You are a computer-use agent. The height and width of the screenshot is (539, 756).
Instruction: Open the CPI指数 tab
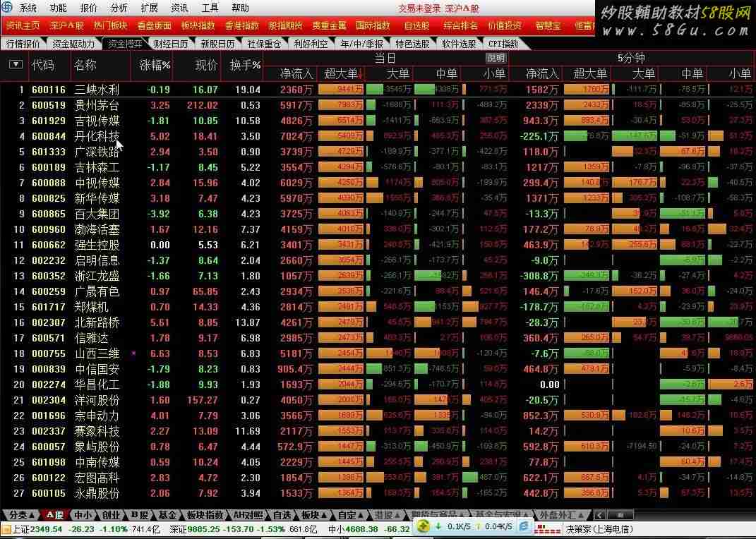point(503,44)
